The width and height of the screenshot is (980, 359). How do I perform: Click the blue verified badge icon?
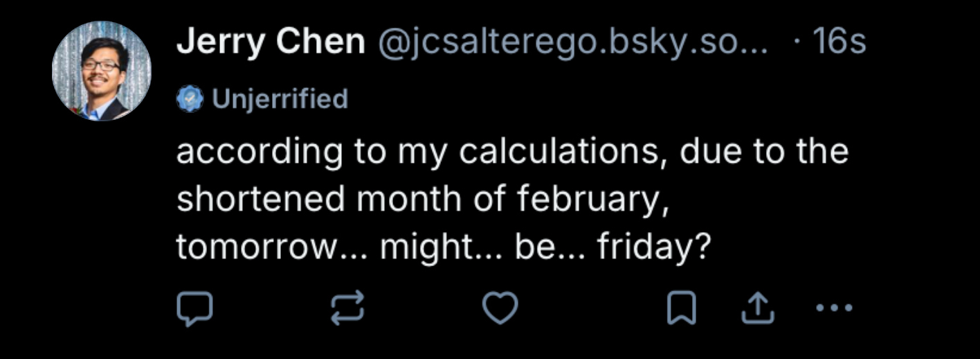(190, 99)
